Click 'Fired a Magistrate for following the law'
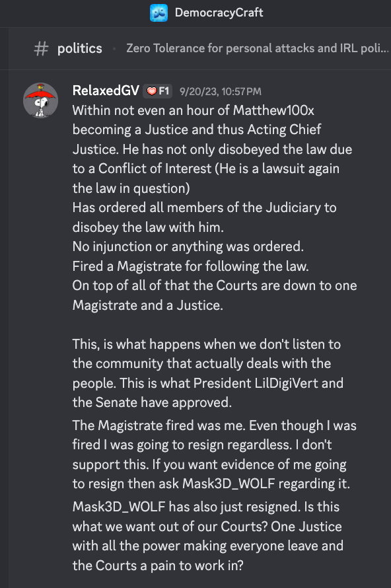The image size is (391, 588). tap(190, 266)
